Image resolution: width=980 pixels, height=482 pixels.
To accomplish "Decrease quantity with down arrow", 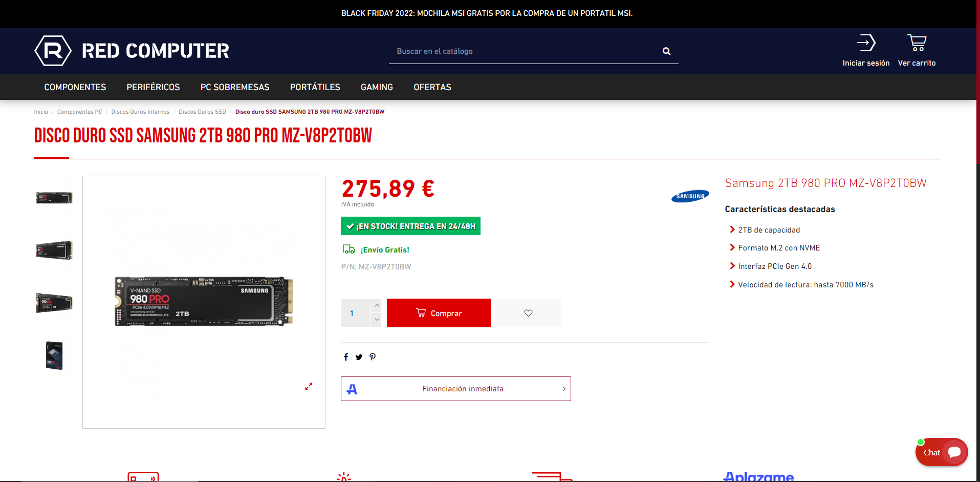I will point(377,320).
